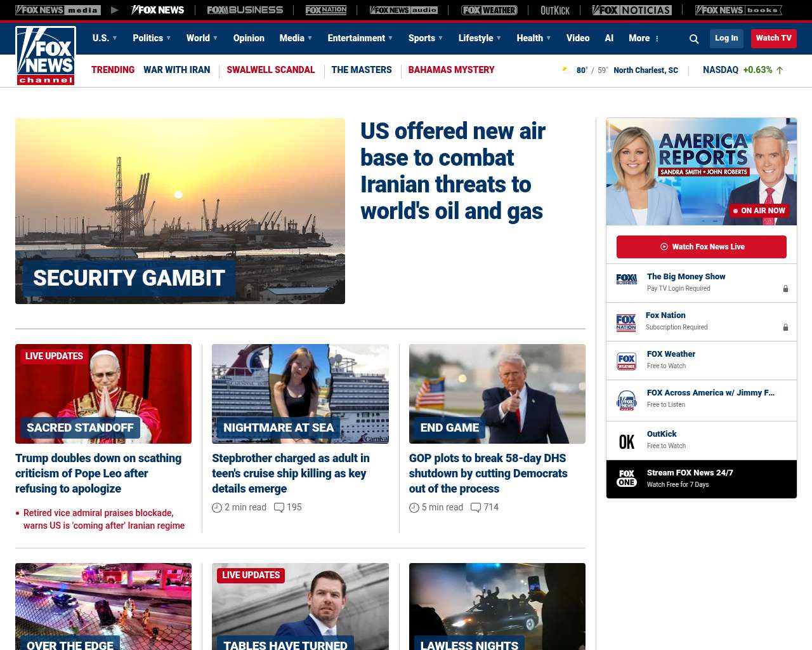Click the comments icon showing 714

[476, 508]
